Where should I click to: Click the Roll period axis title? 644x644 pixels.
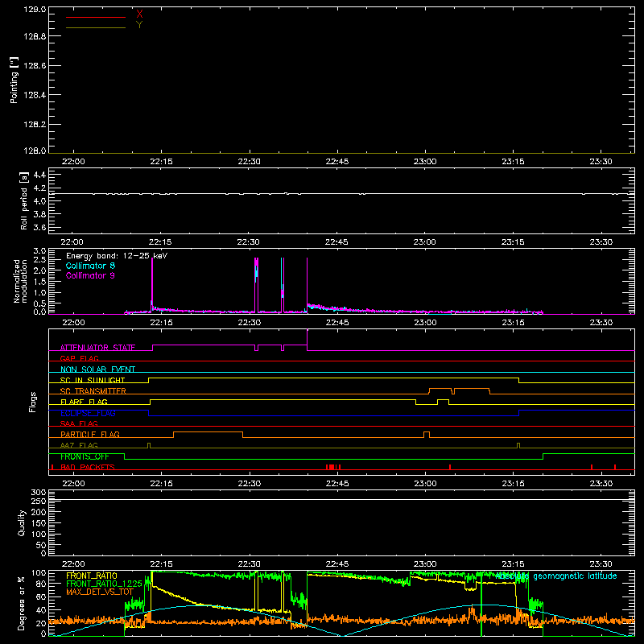click(24, 200)
